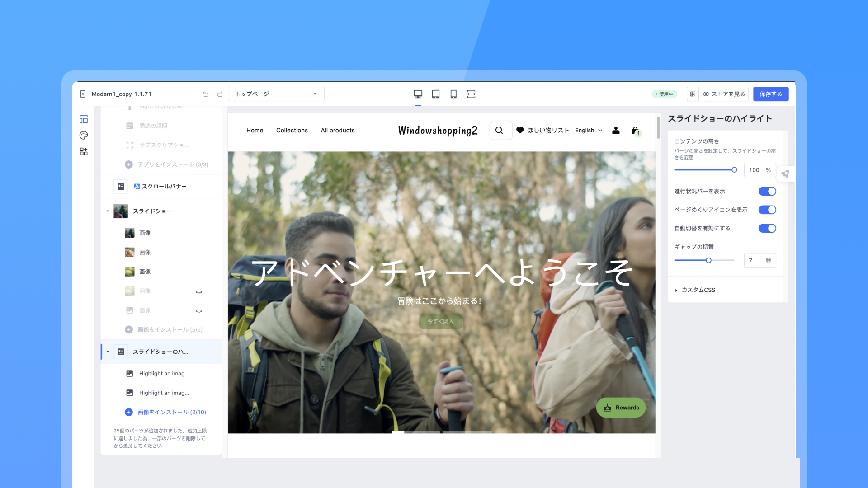
Task: Switch to mobile preview icon
Action: 453,94
